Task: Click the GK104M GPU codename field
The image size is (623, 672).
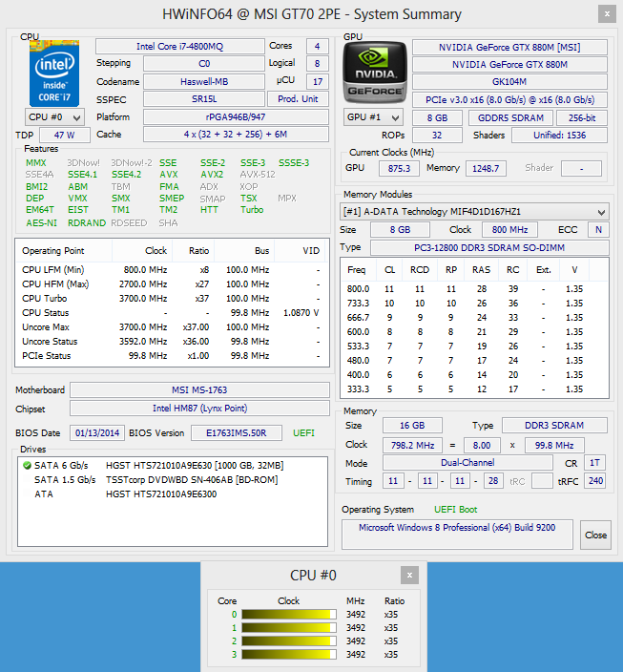Action: (509, 82)
